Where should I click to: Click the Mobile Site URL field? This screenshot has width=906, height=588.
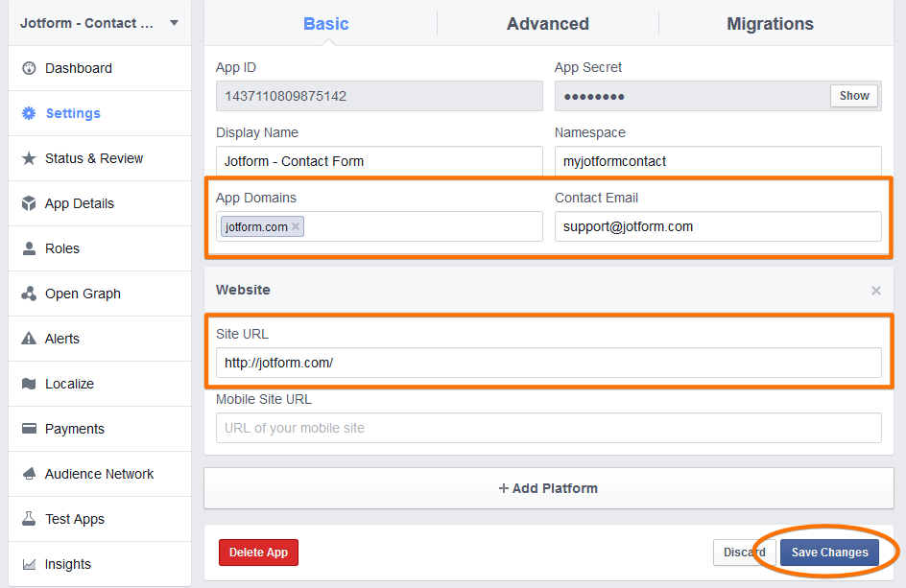pyautogui.click(x=548, y=428)
